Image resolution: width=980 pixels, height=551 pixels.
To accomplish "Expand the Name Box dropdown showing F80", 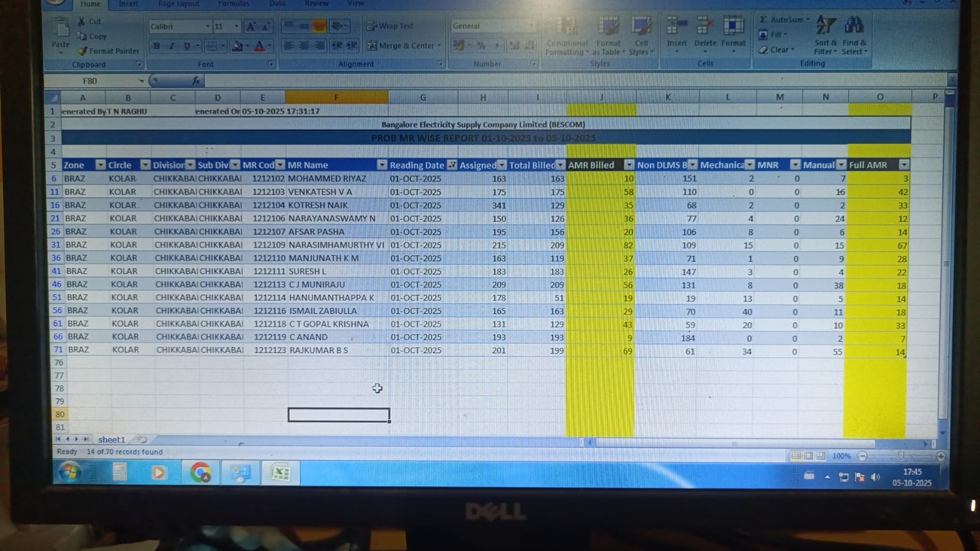I will [142, 81].
